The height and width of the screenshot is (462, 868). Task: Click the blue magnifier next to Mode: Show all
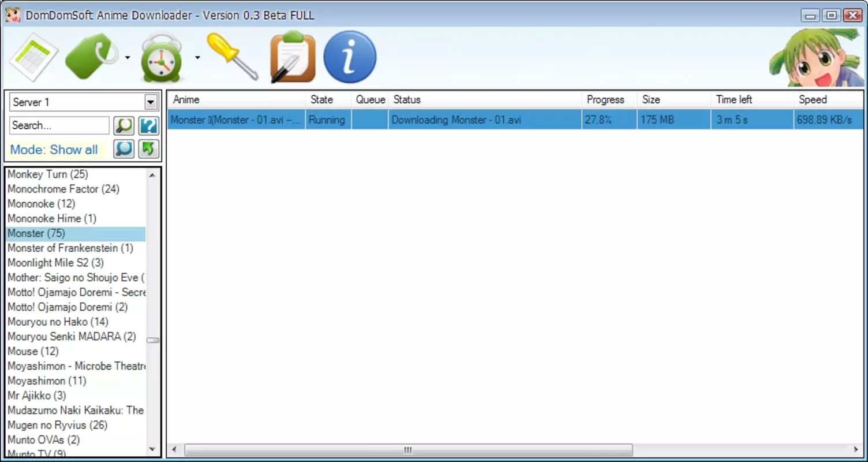[124, 149]
